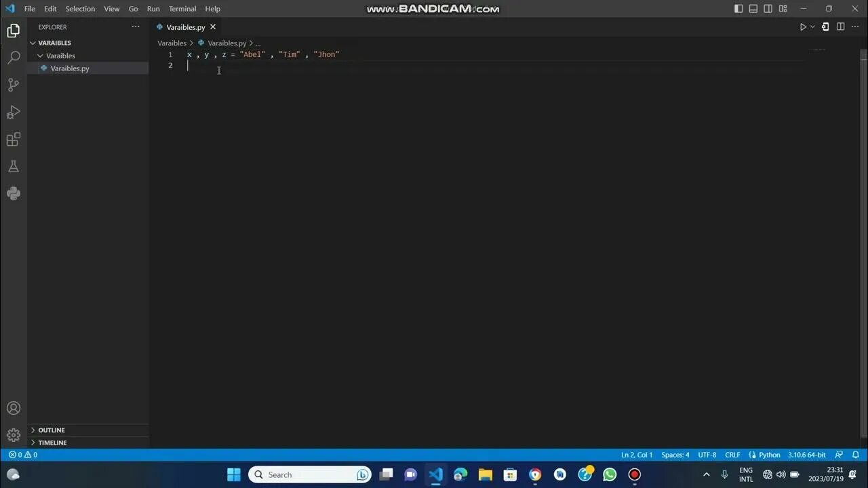This screenshot has height=488, width=868.
Task: Select the Python language mode
Action: [765, 455]
